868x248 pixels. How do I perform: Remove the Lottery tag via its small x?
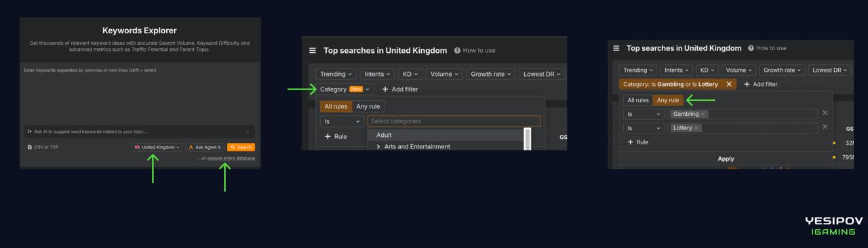(x=696, y=128)
